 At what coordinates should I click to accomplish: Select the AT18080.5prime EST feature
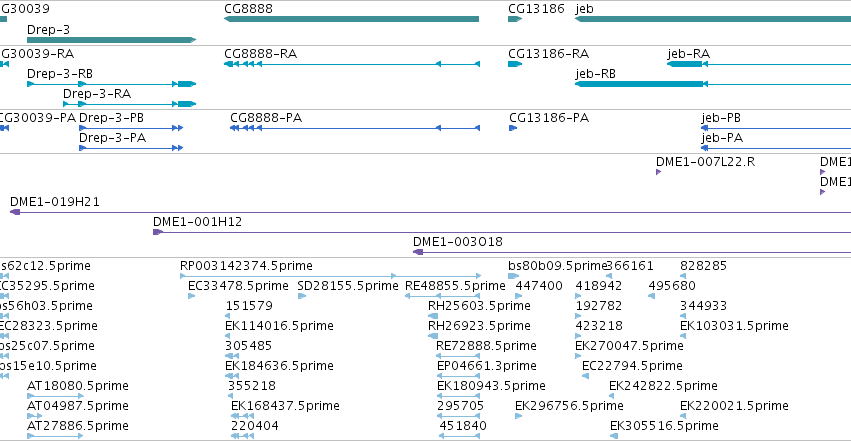coord(55,396)
